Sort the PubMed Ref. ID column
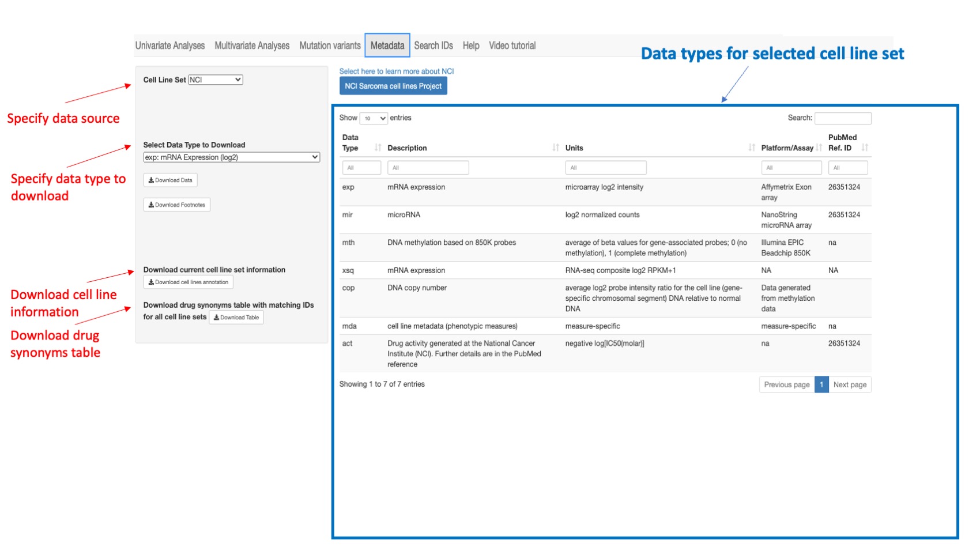Image resolution: width=980 pixels, height=551 pixels. pyautogui.click(x=865, y=148)
